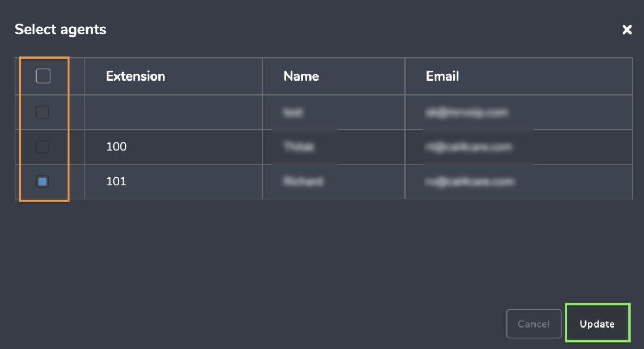This screenshot has width=644, height=349.
Task: Uncheck the agent with extension 101
Action: 42,181
